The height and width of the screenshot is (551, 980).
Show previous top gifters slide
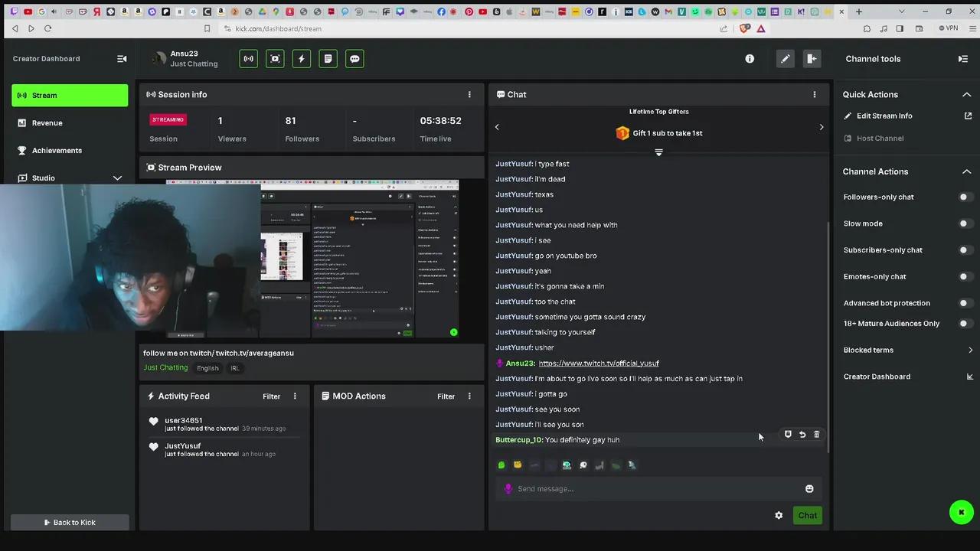tap(497, 127)
